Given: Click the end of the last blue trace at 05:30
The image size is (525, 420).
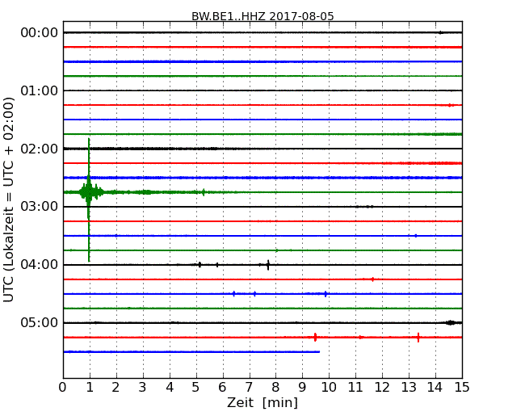Looking at the screenshot, I should click(x=318, y=351).
